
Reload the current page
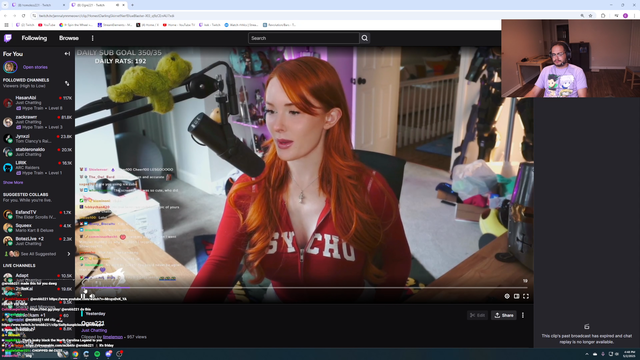(24, 16)
